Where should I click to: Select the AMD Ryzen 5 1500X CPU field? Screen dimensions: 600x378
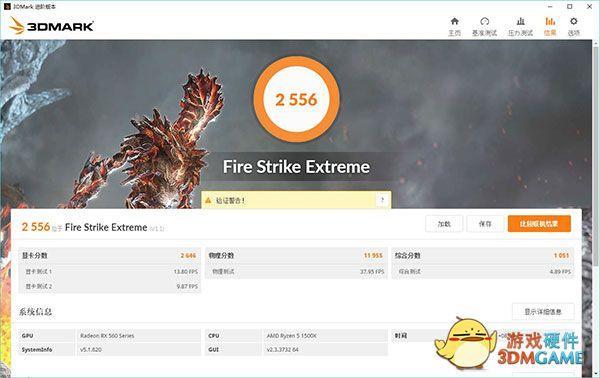coord(325,336)
